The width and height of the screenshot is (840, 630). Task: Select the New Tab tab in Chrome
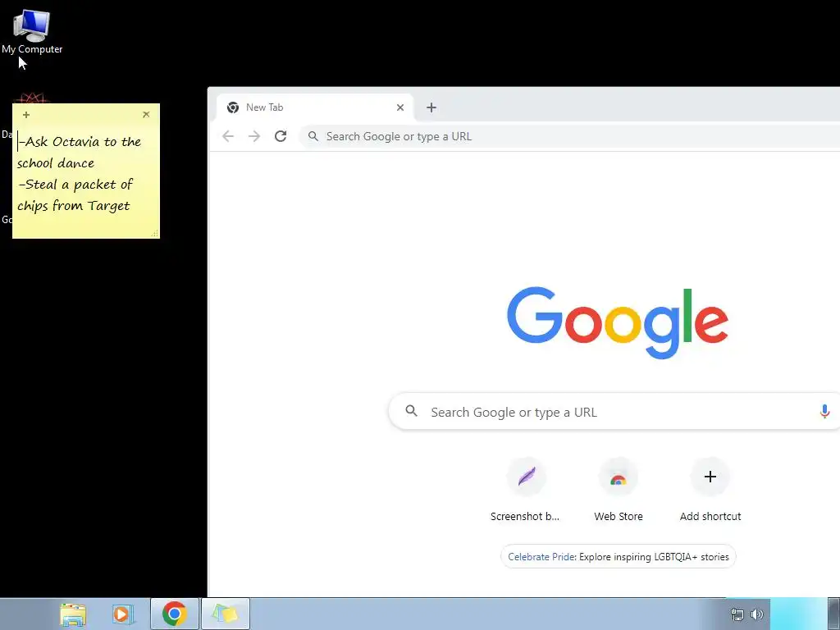pos(315,107)
